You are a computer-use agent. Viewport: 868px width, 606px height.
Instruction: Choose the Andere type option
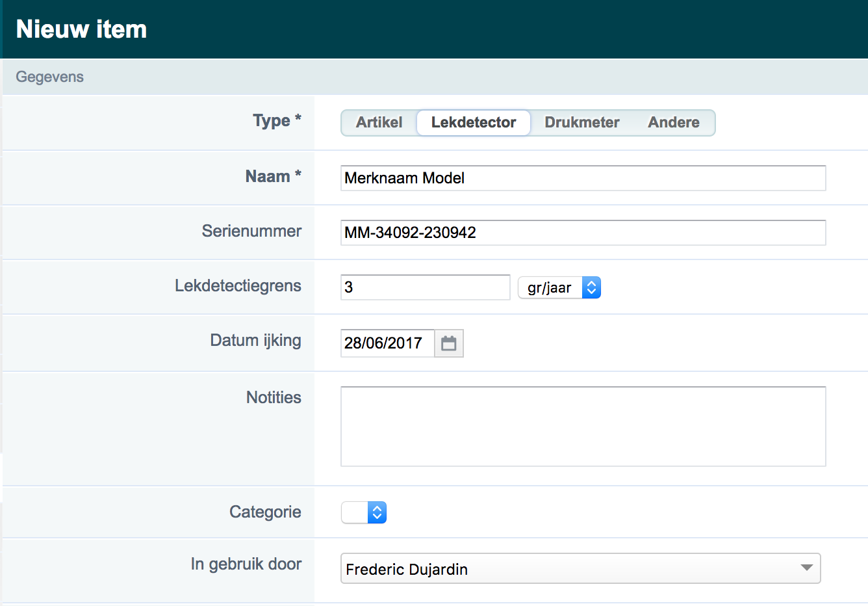click(x=674, y=122)
